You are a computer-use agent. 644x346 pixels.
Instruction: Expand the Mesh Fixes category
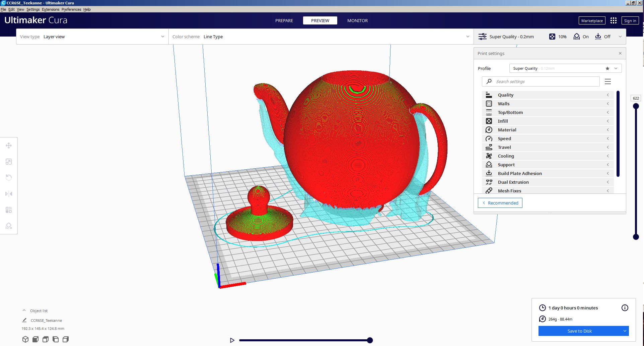(548, 190)
